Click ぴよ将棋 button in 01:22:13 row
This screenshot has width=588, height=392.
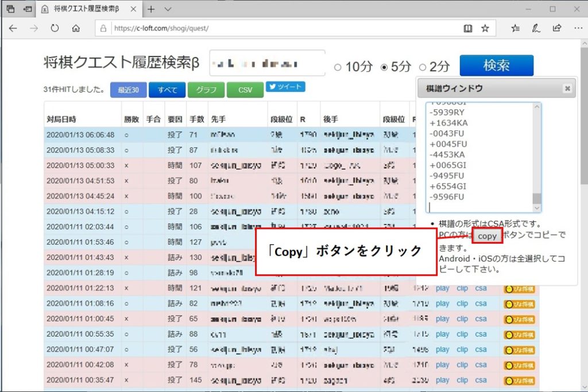520,289
